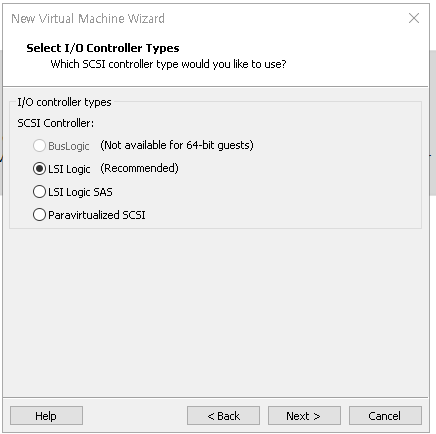436x434 pixels.
Task: Click the '(Recommended)' note text
Action: (x=139, y=168)
